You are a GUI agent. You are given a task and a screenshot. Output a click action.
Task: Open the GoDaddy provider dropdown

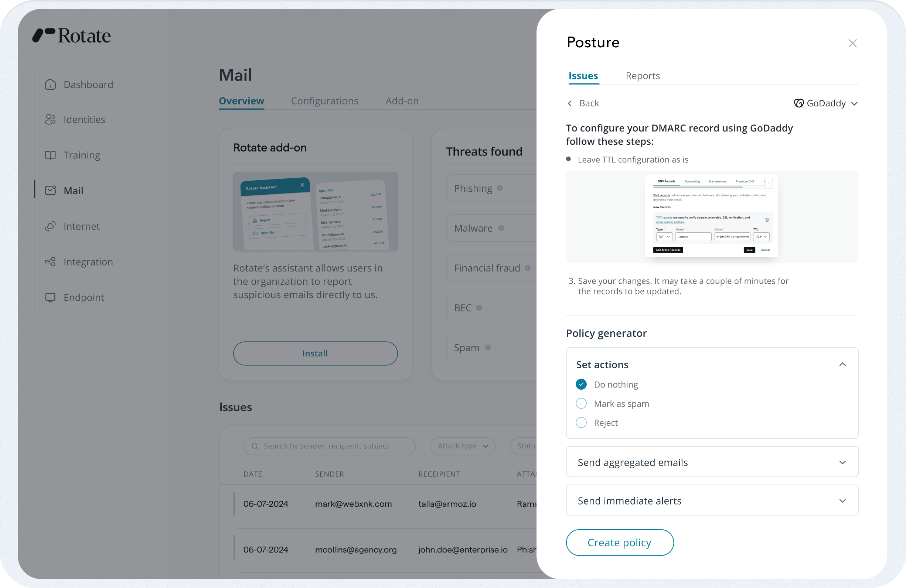pos(826,103)
